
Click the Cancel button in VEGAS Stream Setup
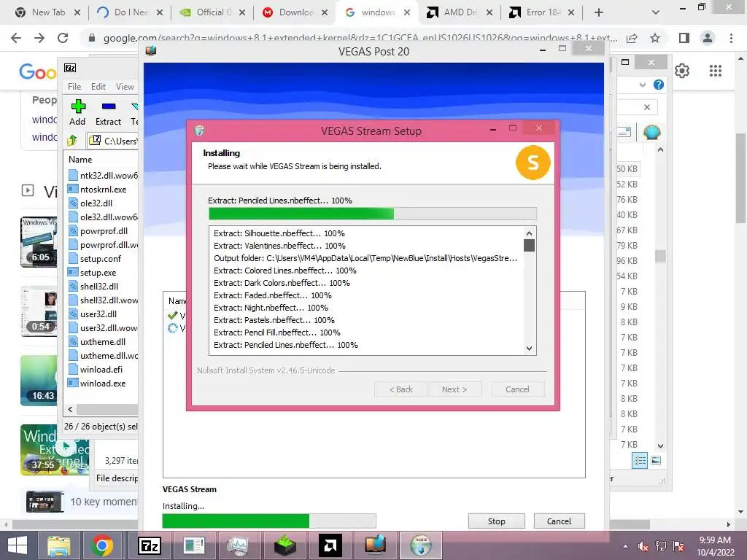click(517, 389)
